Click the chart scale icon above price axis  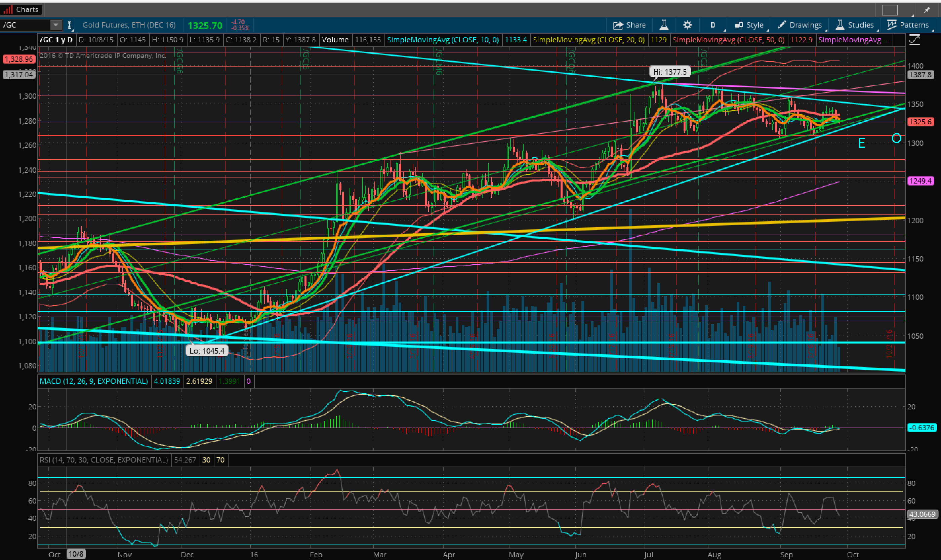pos(914,40)
